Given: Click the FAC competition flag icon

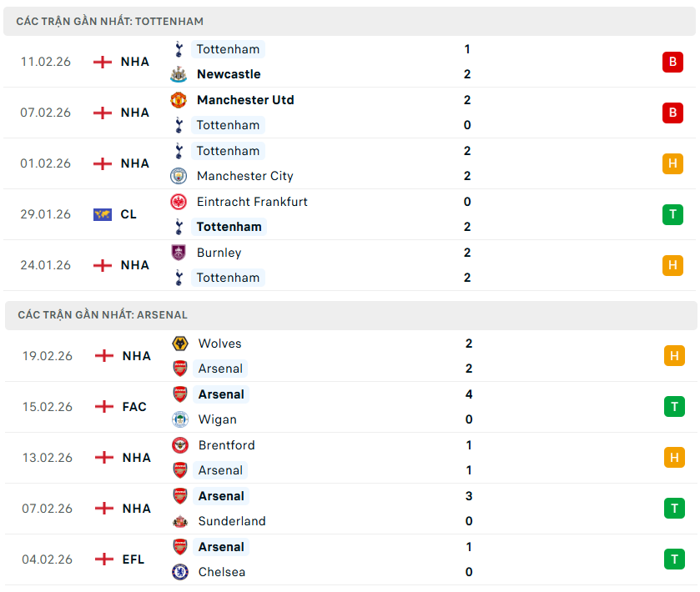Looking at the screenshot, I should click(x=103, y=407).
